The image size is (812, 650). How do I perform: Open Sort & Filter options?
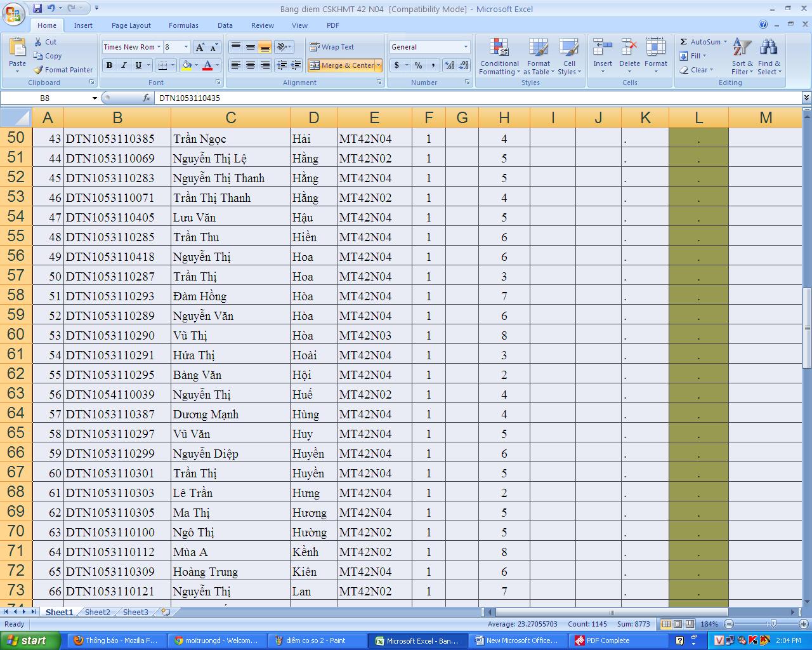tap(742, 56)
